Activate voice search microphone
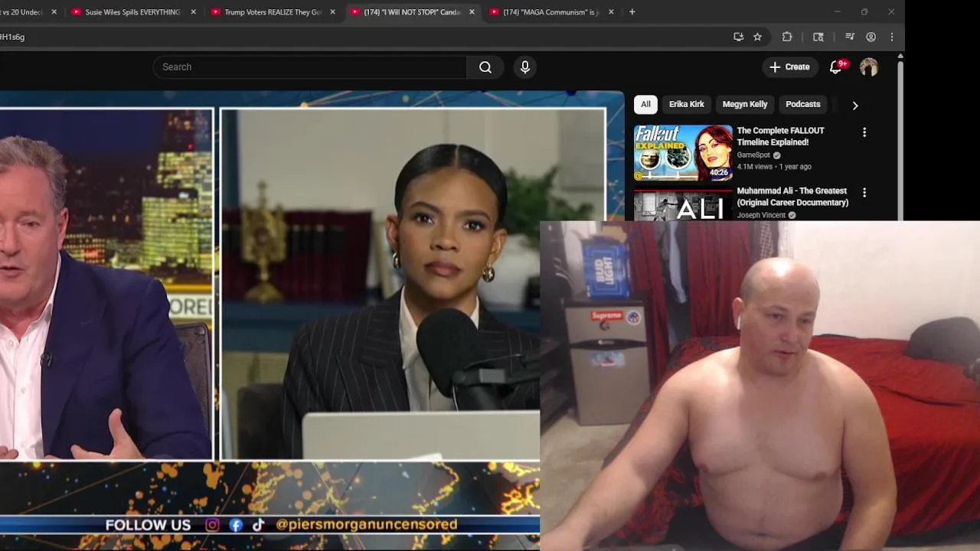The image size is (980, 551). [x=525, y=67]
